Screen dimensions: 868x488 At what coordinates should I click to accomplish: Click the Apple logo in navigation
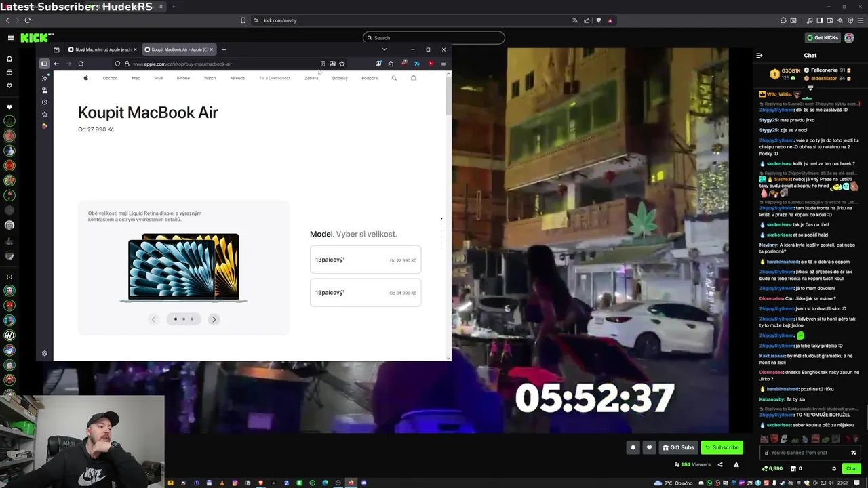[86, 78]
